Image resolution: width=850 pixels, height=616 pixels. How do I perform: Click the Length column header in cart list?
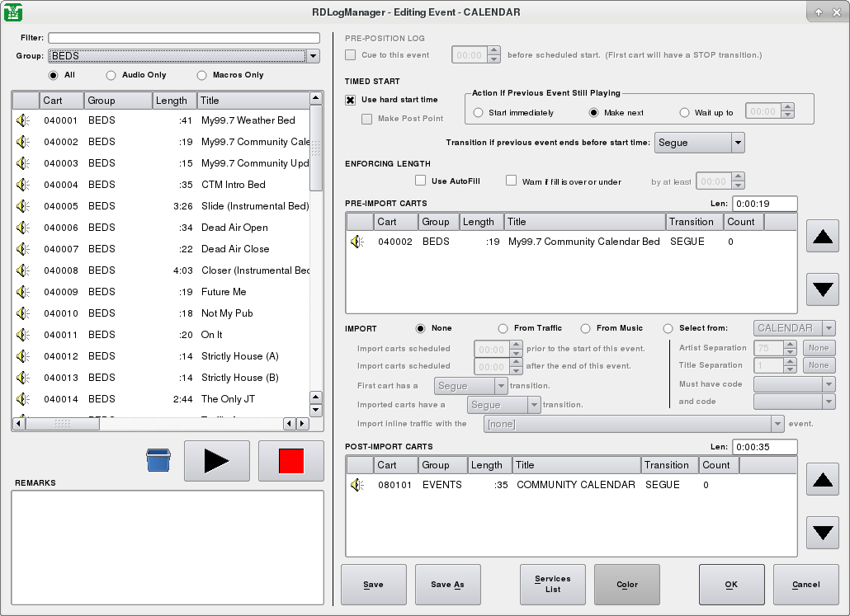[x=174, y=101]
